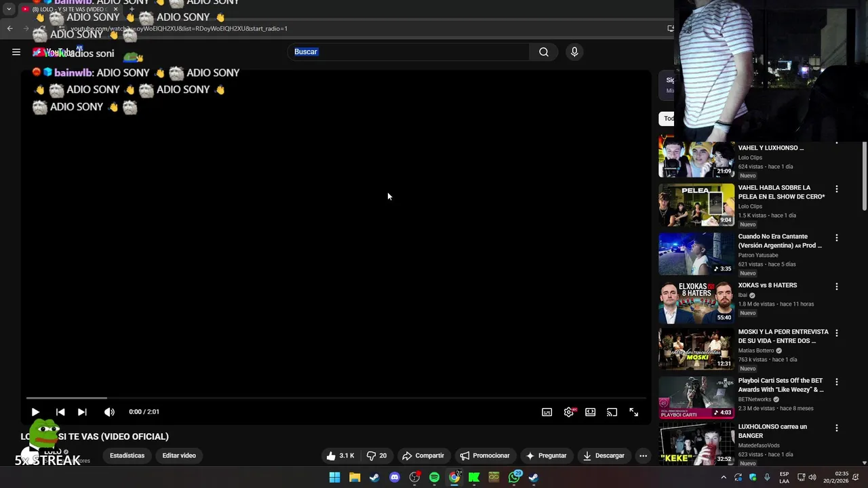The width and height of the screenshot is (868, 488).
Task: Open the volume tray icon
Action: pyautogui.click(x=812, y=477)
